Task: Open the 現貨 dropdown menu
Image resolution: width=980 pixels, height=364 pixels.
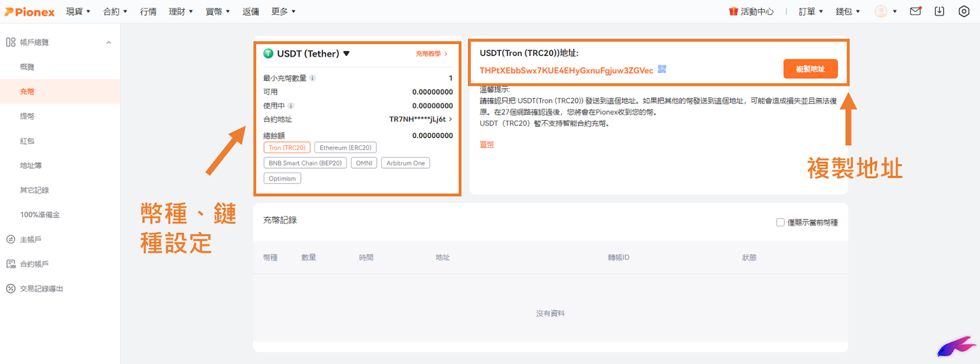Action: point(78,12)
